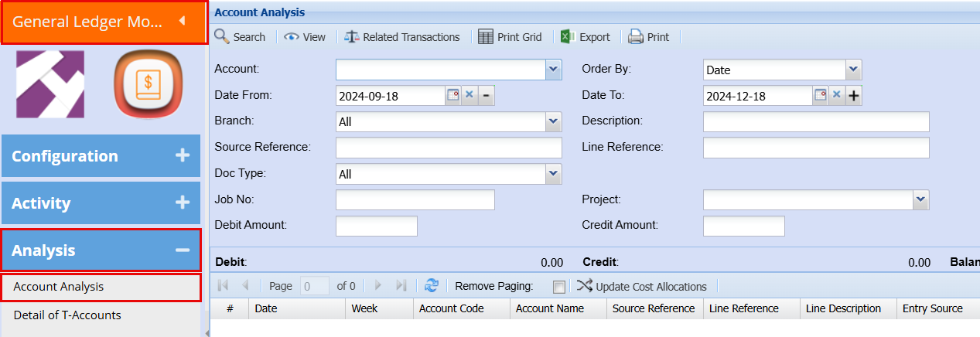Focus the Debit Amount field
Viewport: 980px width, 337px height.
[377, 226]
